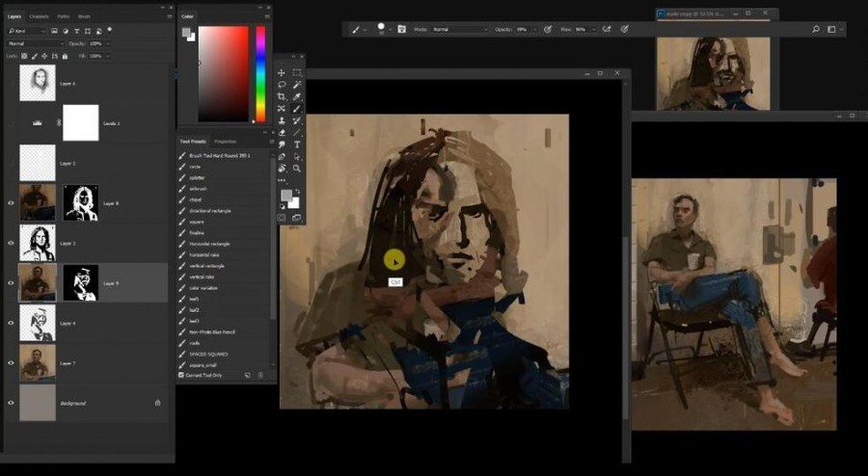Switch to the Properties tab
The width and height of the screenshot is (868, 476).
[x=226, y=142]
